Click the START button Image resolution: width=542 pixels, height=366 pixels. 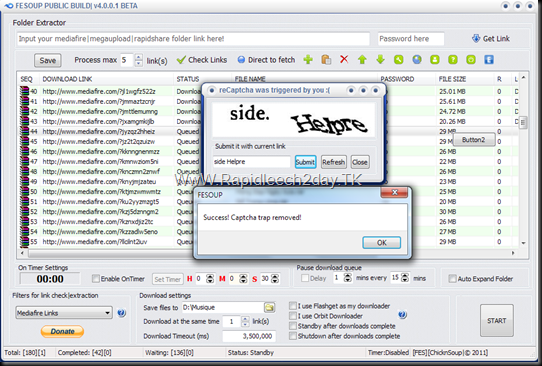[497, 320]
